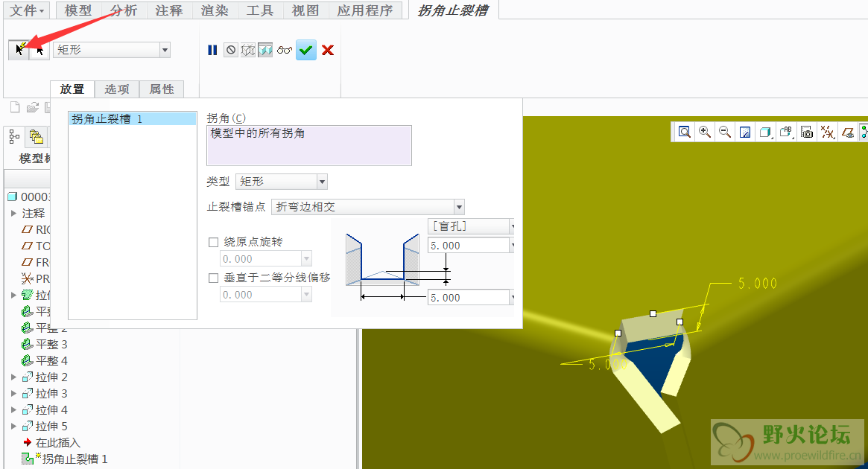The width and height of the screenshot is (868, 469).
Task: Click the Zoom In magnifier icon
Action: (705, 133)
